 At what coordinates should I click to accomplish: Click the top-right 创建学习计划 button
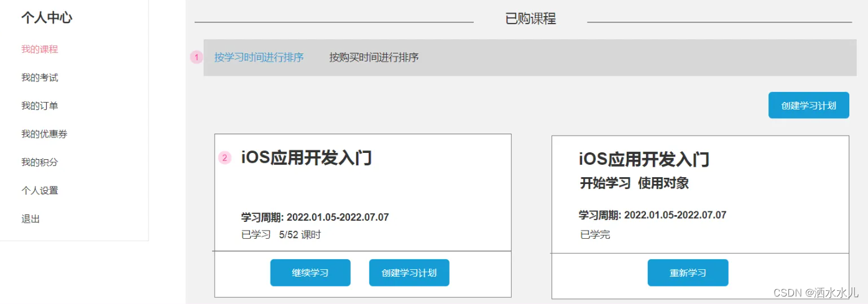pos(809,105)
